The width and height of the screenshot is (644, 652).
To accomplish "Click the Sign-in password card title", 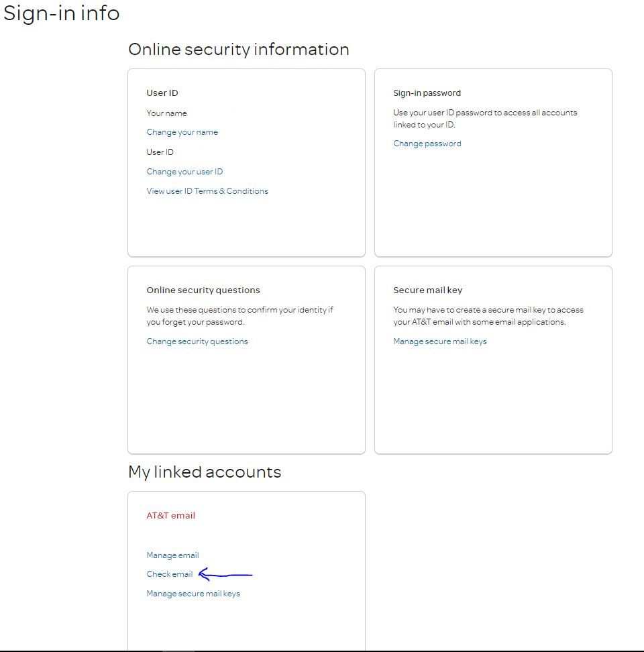I will pyautogui.click(x=427, y=93).
